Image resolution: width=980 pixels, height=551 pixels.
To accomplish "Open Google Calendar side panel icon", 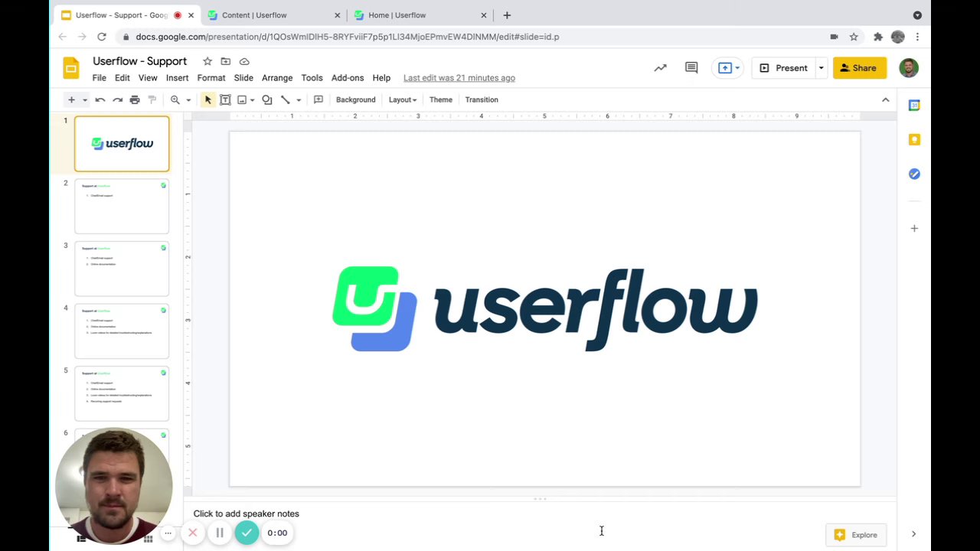I will (914, 106).
